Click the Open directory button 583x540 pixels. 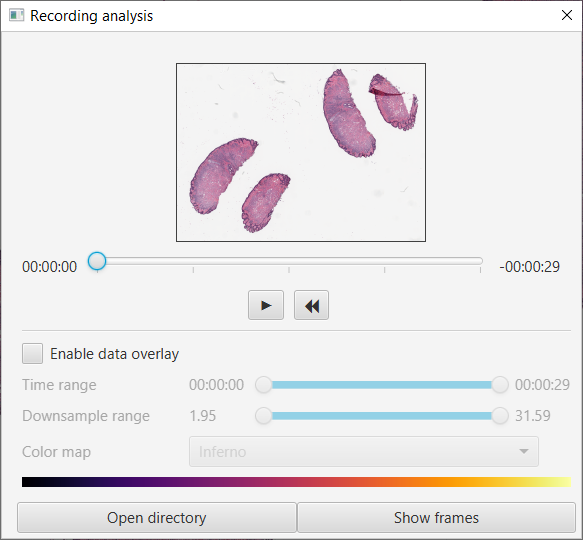tap(157, 518)
